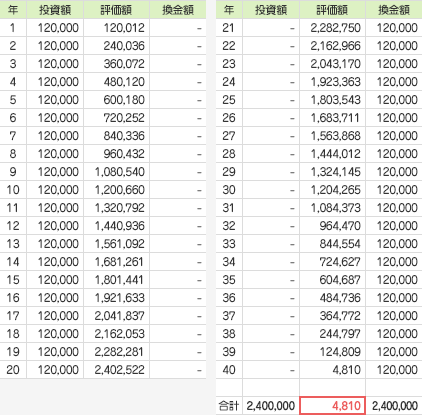Select the left table 投資額 header
Viewport: 422px width, 415px height.
tap(55, 9)
